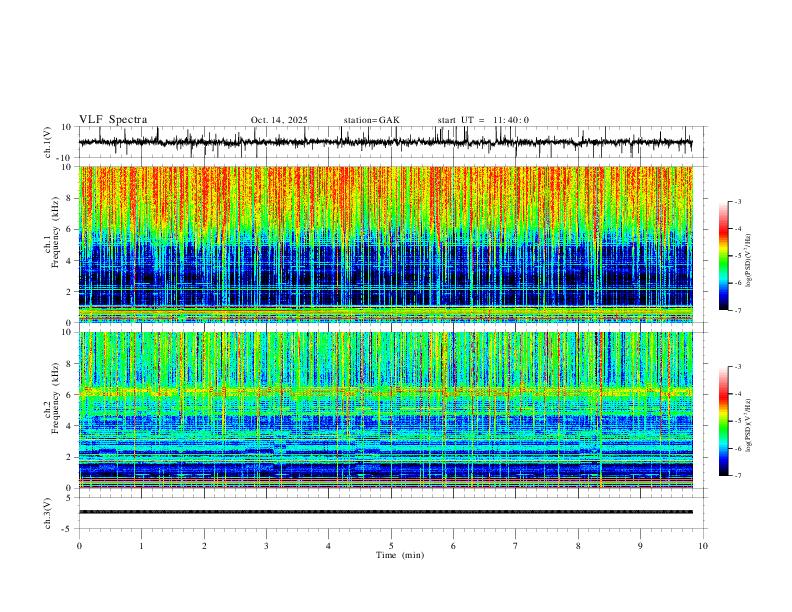Click the "-3" tick on ch.1 color bar
Screen dimensions: 792x612
(737, 201)
